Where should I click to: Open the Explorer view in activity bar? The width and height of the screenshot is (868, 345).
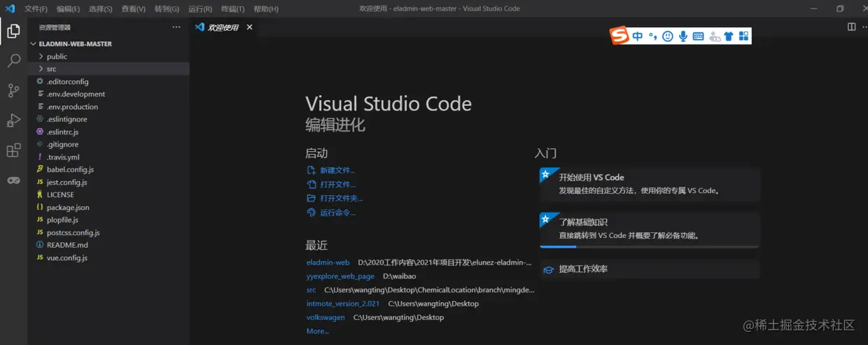[13, 31]
